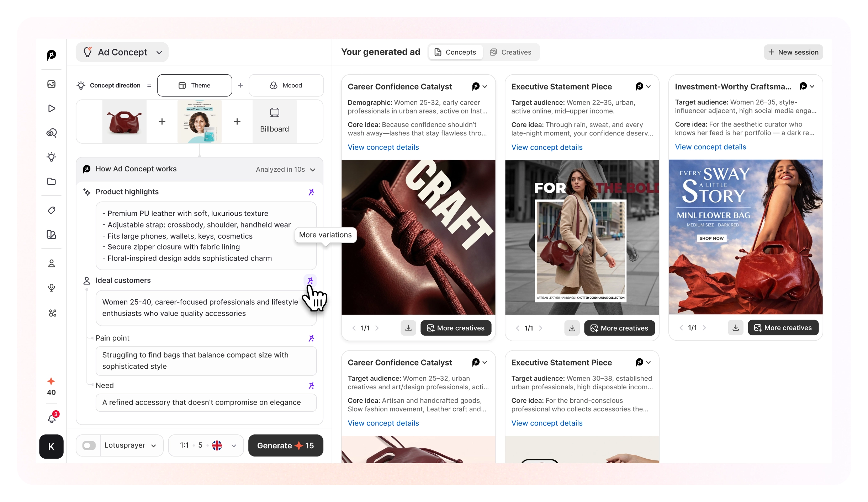Edit the Ideal customers text box
Viewport: 868px width, 502px height.
(x=206, y=308)
